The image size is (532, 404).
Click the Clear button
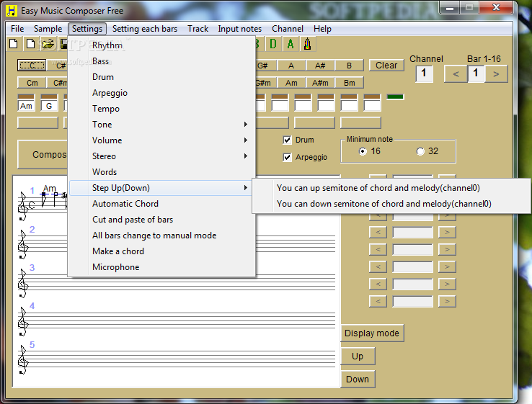[386, 65]
